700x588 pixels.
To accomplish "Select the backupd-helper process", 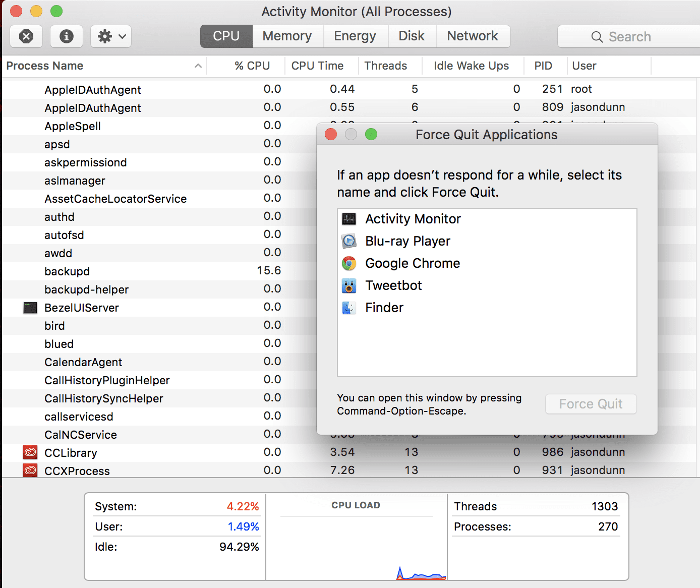I will (86, 289).
